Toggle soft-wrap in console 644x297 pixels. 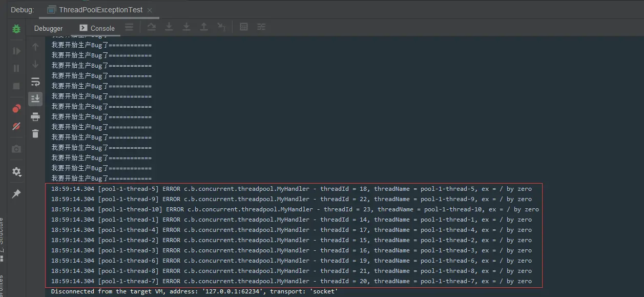click(35, 82)
